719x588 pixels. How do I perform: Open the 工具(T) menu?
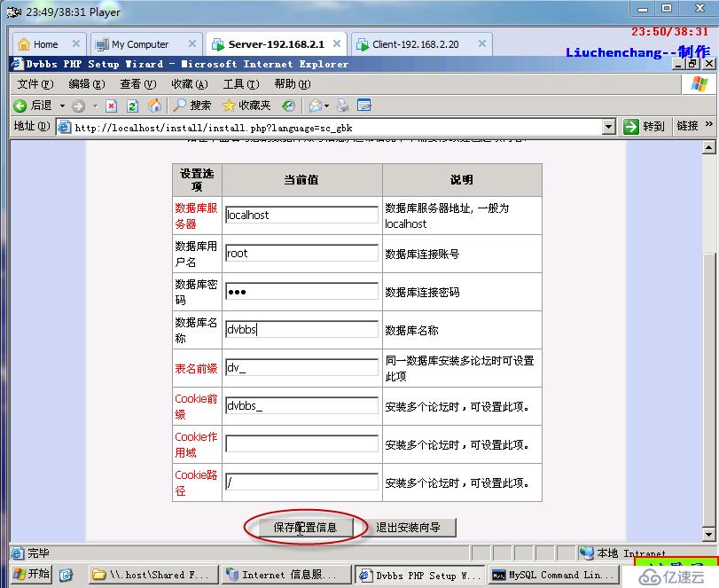pyautogui.click(x=241, y=84)
